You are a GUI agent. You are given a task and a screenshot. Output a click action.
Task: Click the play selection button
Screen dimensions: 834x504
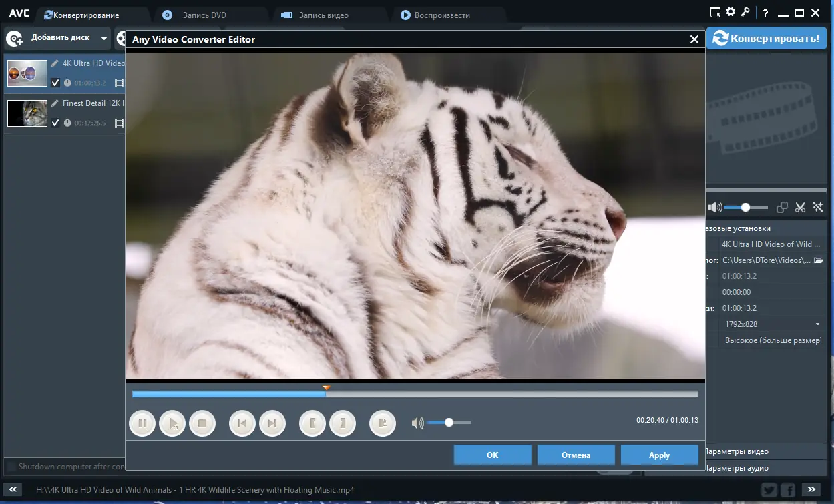point(172,423)
